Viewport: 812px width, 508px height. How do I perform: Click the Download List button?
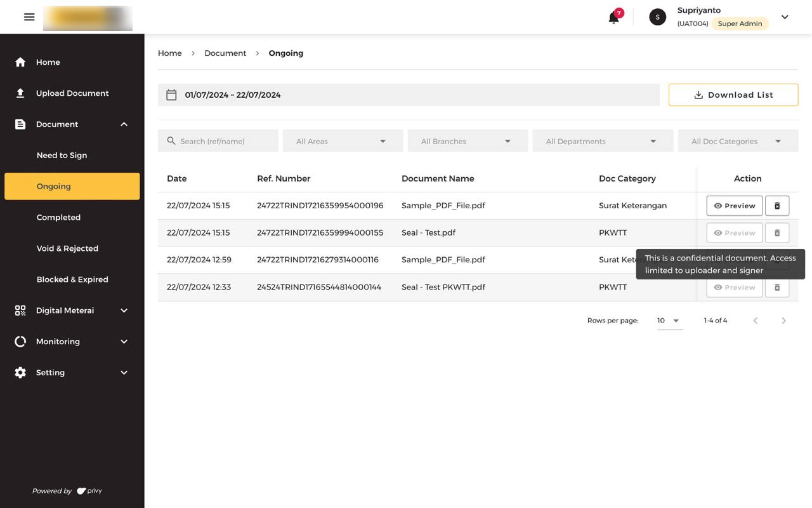733,95
